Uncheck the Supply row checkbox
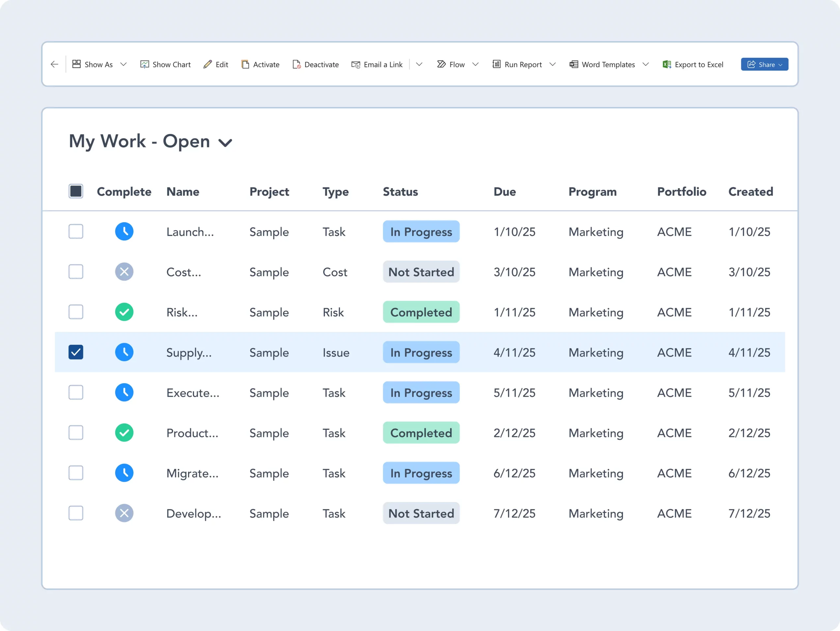840x631 pixels. point(76,352)
